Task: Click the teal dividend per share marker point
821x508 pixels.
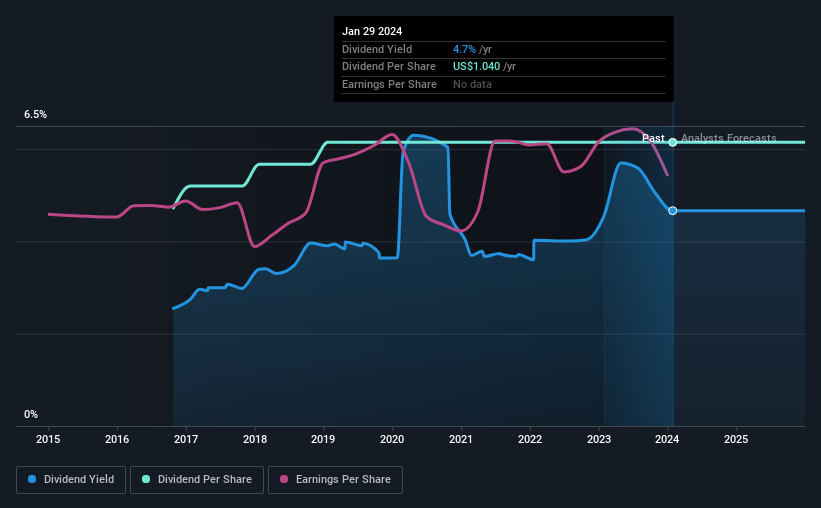Action: coord(673,142)
